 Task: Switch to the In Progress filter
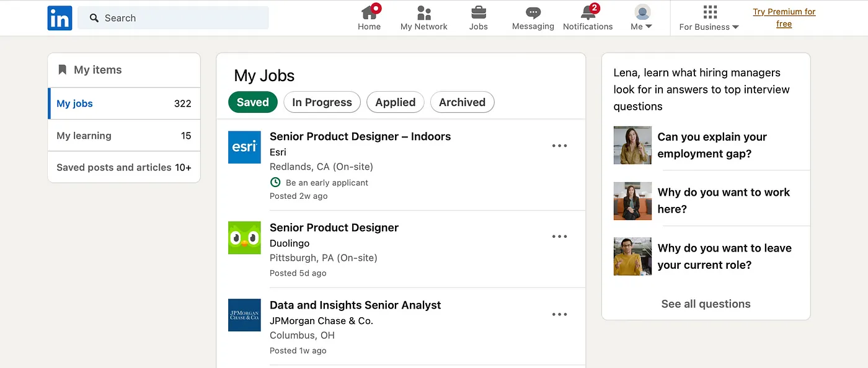(x=322, y=102)
